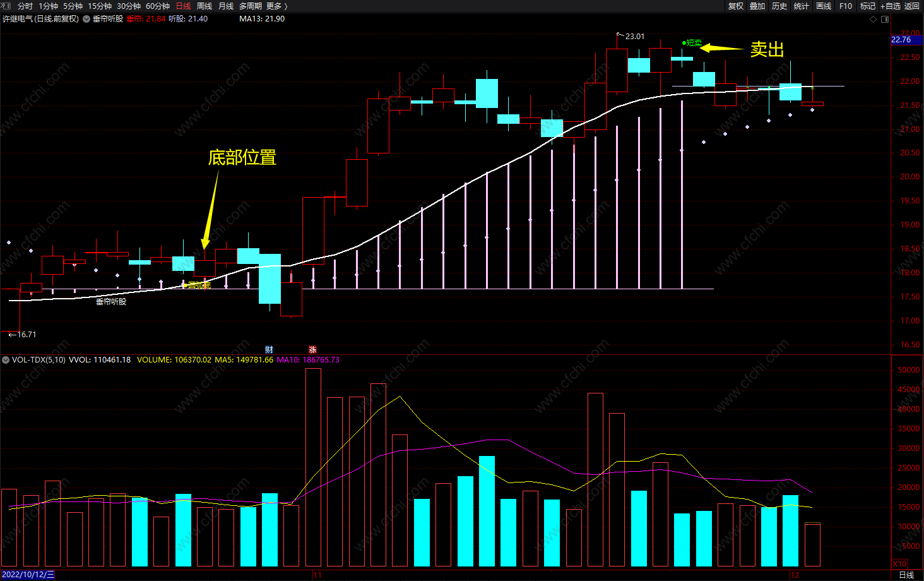Open main chart indicator dropdown next to 垂帘听股
Viewport: 924px width, 581px height.
86,19
